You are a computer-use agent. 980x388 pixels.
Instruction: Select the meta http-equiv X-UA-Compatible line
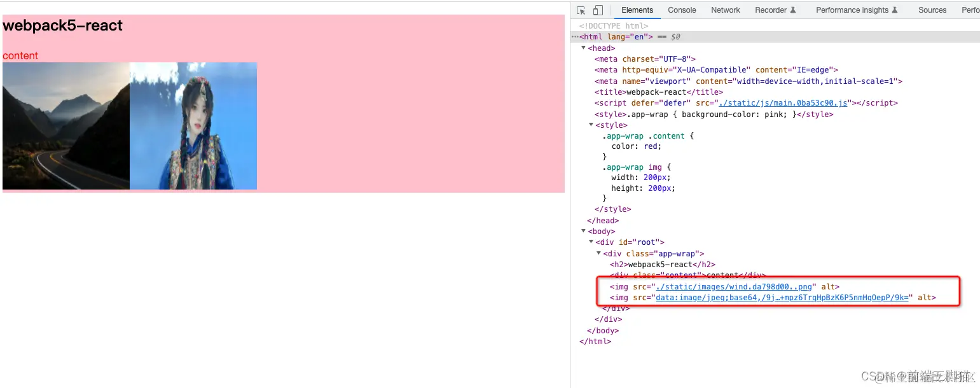tap(716, 70)
